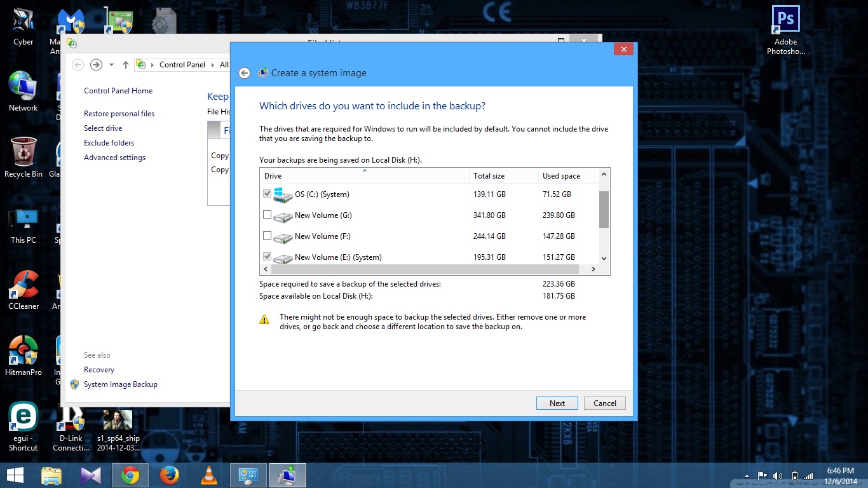This screenshot has height=488, width=868.
Task: Select the CCleaner desktop shortcut
Action: (x=24, y=290)
